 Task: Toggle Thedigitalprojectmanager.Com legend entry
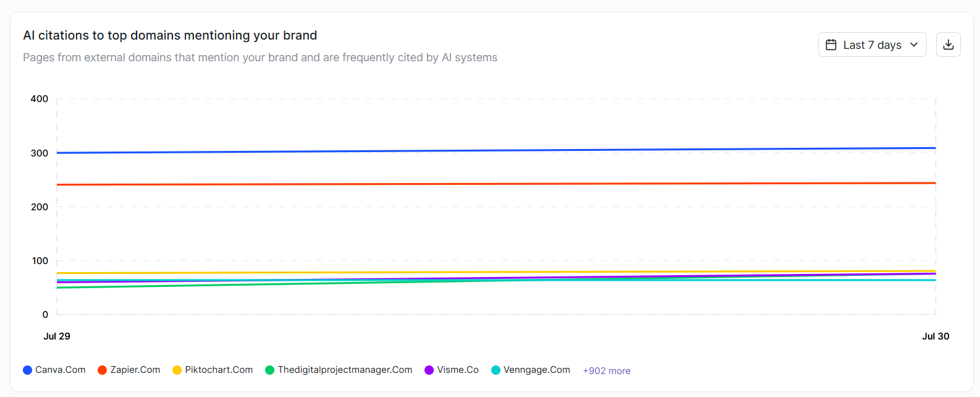(x=339, y=370)
